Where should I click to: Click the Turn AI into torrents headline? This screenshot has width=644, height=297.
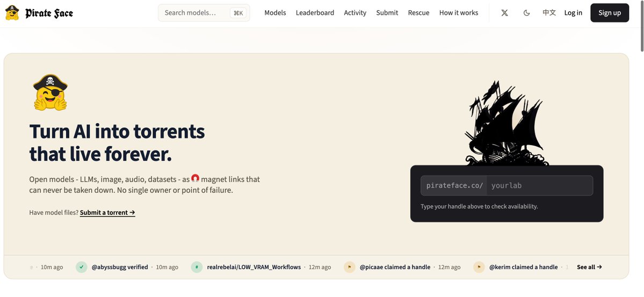pyautogui.click(x=117, y=143)
